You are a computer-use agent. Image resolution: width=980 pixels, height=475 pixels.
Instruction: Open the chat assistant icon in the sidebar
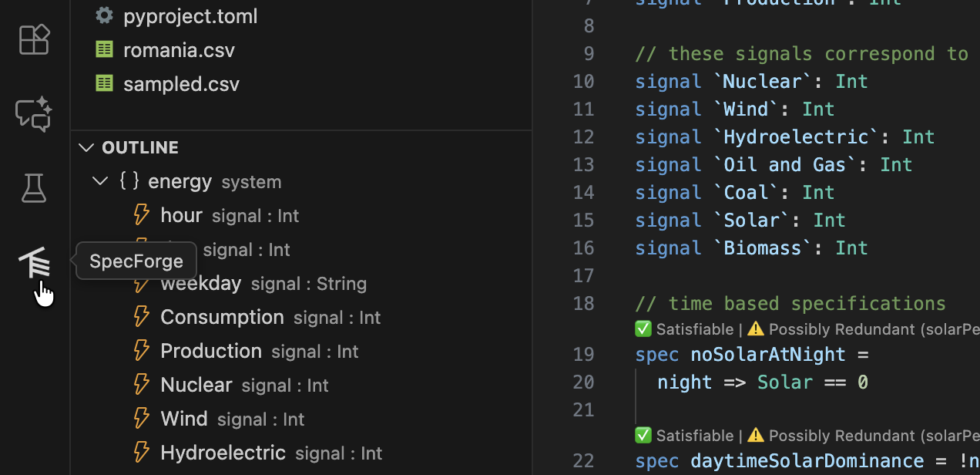(34, 114)
